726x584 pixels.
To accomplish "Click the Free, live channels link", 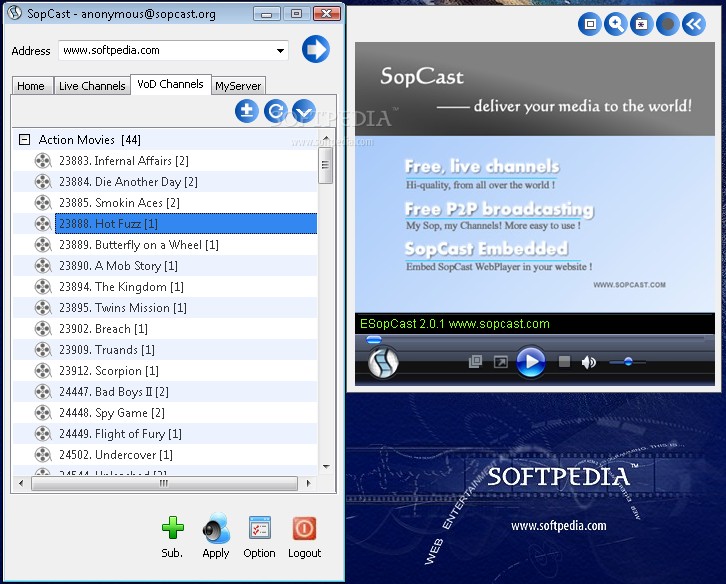I will [482, 166].
